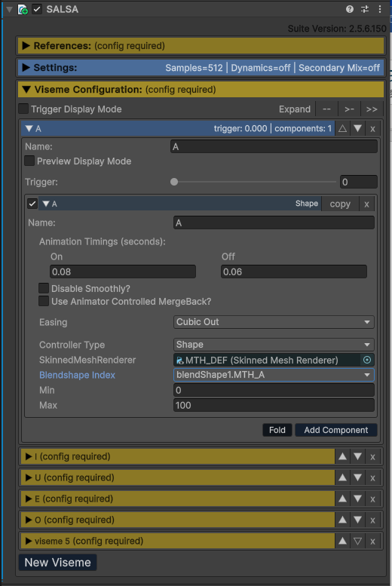
Task: Move viseme I down
Action: point(357,457)
